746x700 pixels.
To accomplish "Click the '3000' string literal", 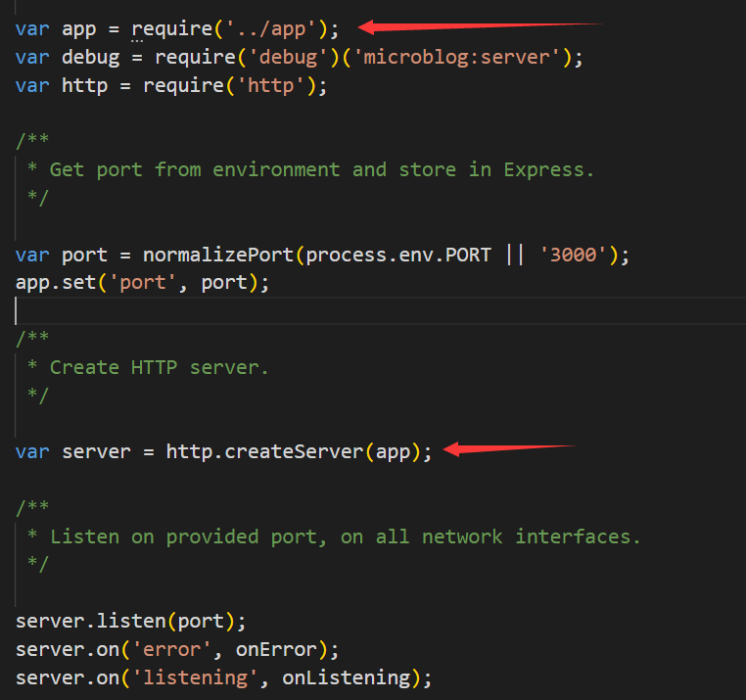I will [574, 256].
